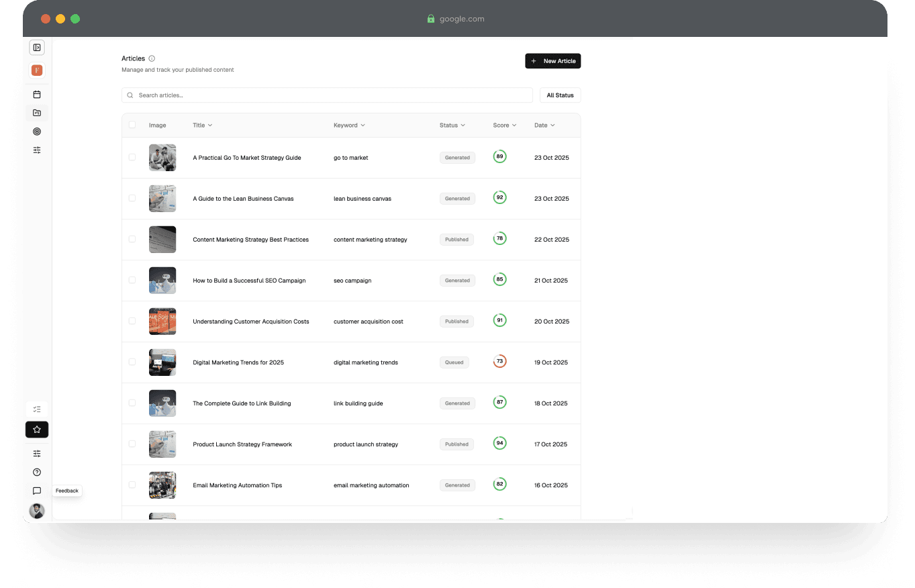
Task: Toggle the select-all checkbox in the table header
Action: [132, 125]
